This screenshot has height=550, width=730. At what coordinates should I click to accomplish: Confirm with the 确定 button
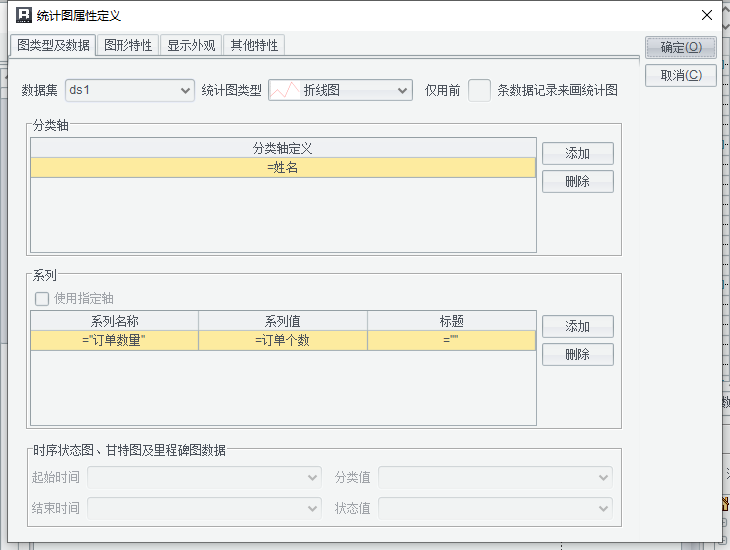tap(681, 47)
